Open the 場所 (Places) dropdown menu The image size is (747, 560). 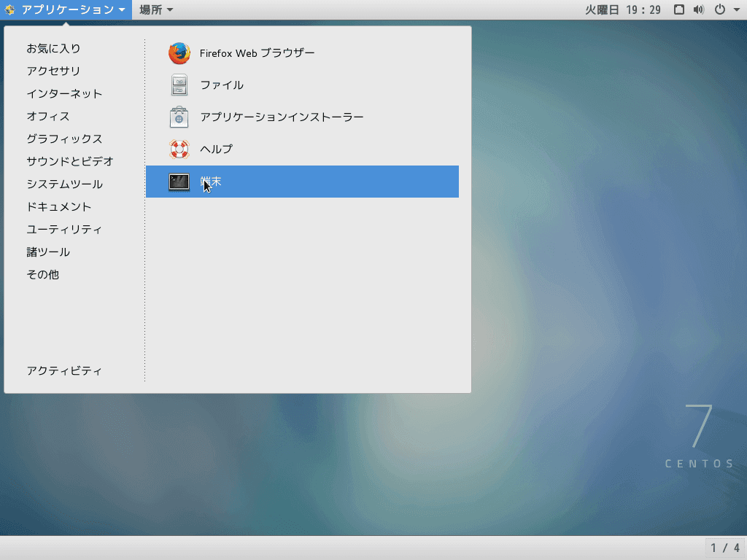tap(154, 9)
